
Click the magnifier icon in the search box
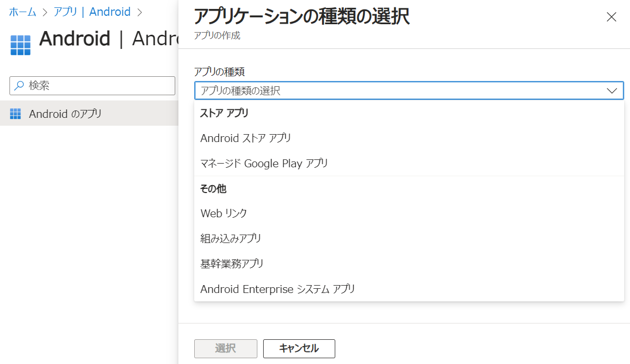coord(18,85)
